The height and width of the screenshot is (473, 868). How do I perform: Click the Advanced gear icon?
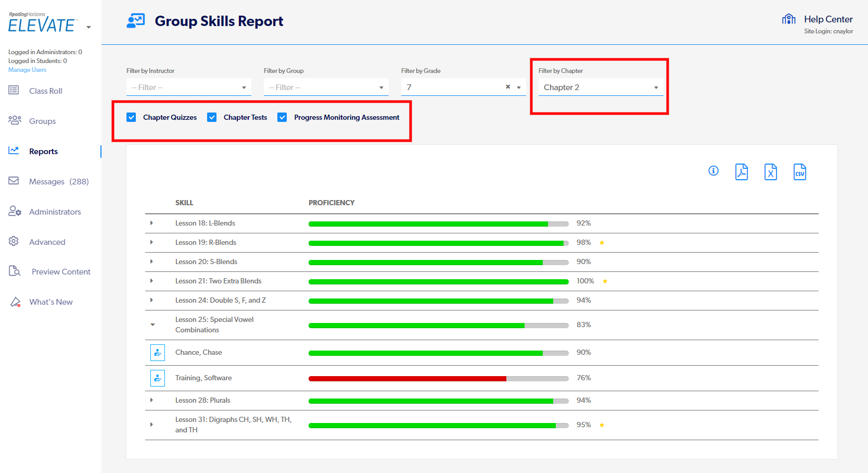14,241
